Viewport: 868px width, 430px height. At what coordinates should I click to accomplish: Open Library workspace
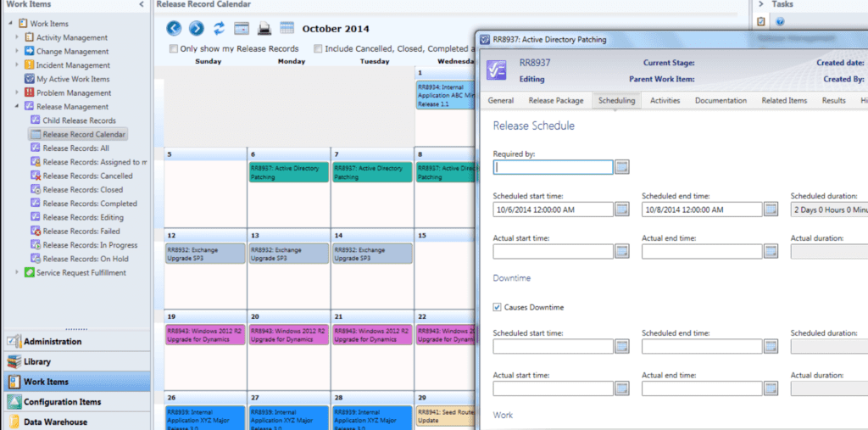click(x=76, y=361)
